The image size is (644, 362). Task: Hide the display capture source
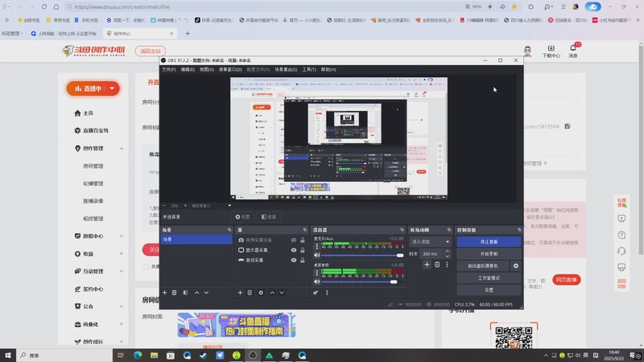tap(294, 250)
